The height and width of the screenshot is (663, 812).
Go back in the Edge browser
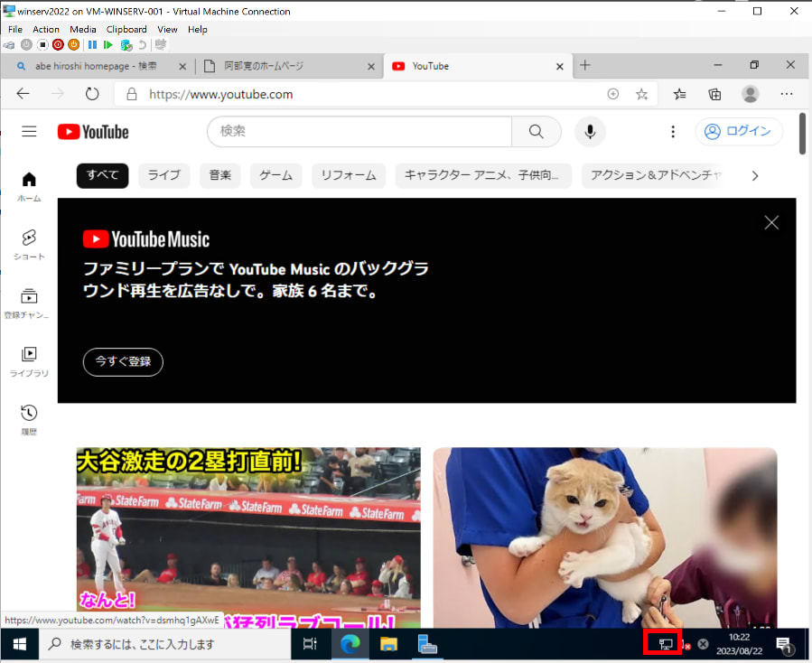click(23, 94)
